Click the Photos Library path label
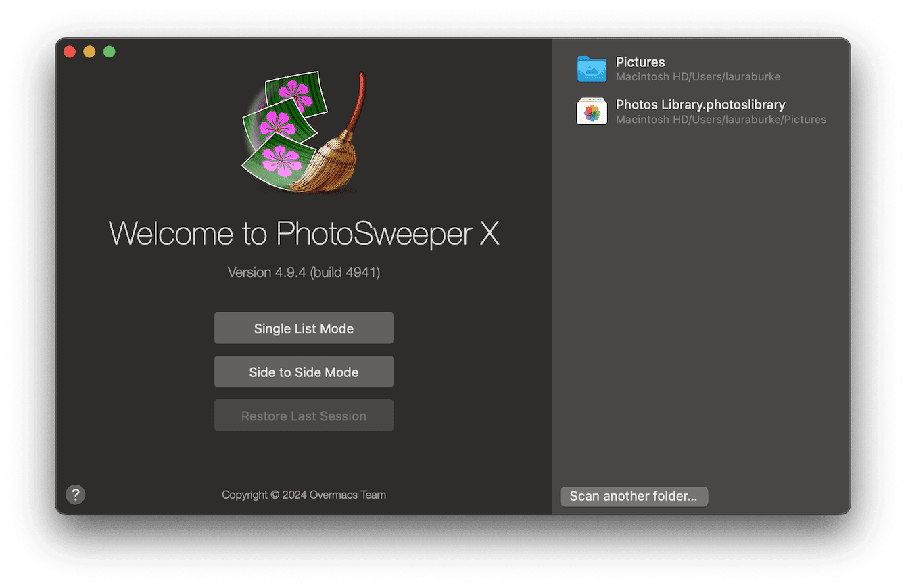This screenshot has height=588, width=906. click(x=721, y=119)
